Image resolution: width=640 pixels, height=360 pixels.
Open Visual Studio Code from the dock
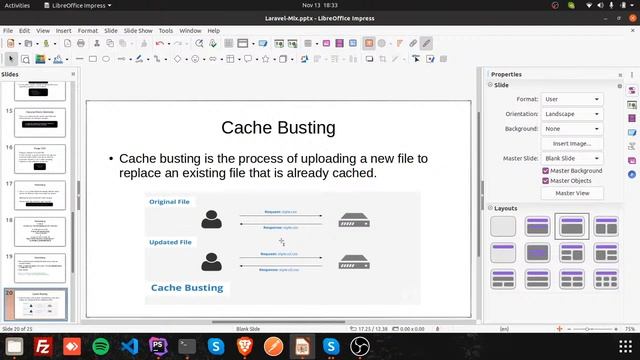(129, 347)
